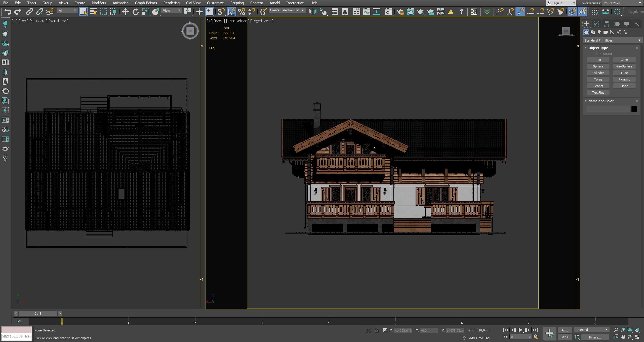644x342 pixels.
Task: Open the Rendering menu
Action: pos(171,3)
